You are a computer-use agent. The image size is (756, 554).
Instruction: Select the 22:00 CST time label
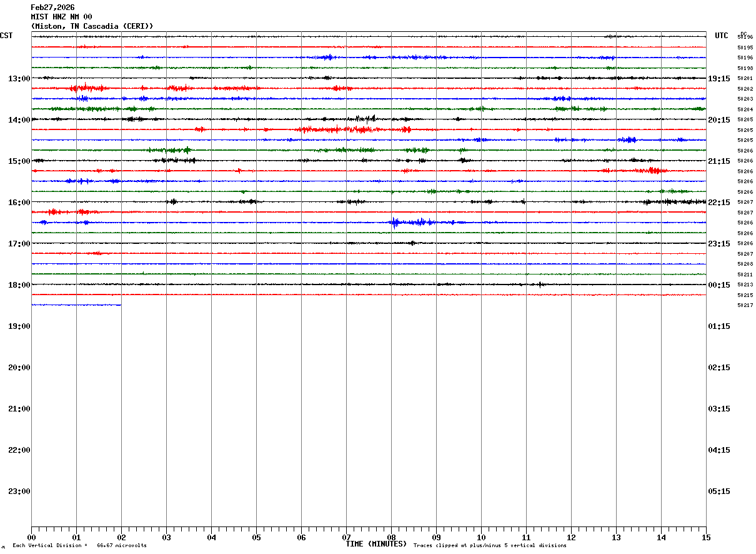click(x=19, y=450)
